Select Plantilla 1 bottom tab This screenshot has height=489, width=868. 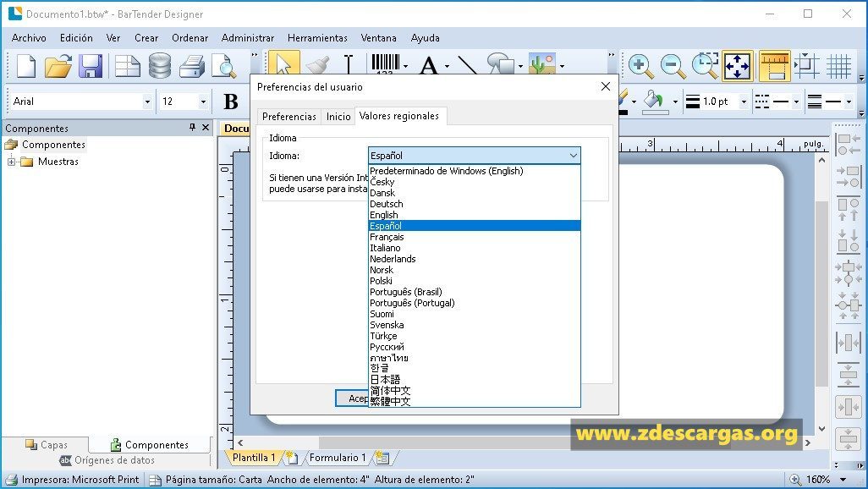pyautogui.click(x=254, y=458)
